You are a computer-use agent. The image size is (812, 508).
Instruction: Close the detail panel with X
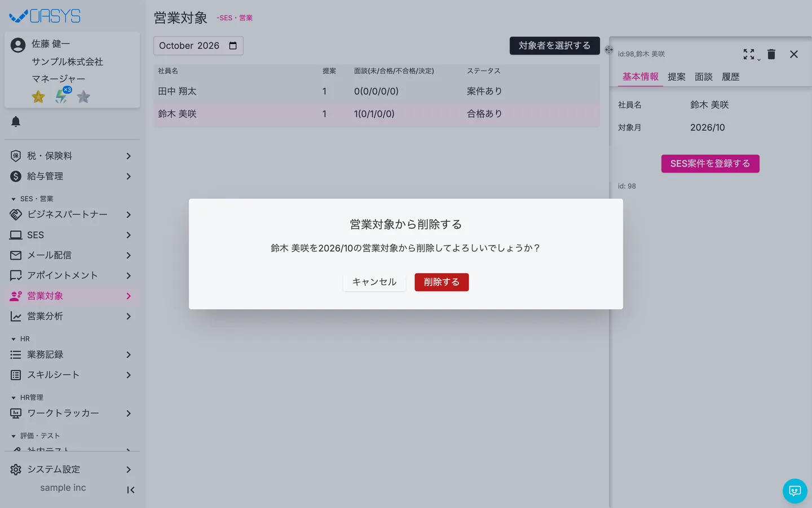click(794, 54)
